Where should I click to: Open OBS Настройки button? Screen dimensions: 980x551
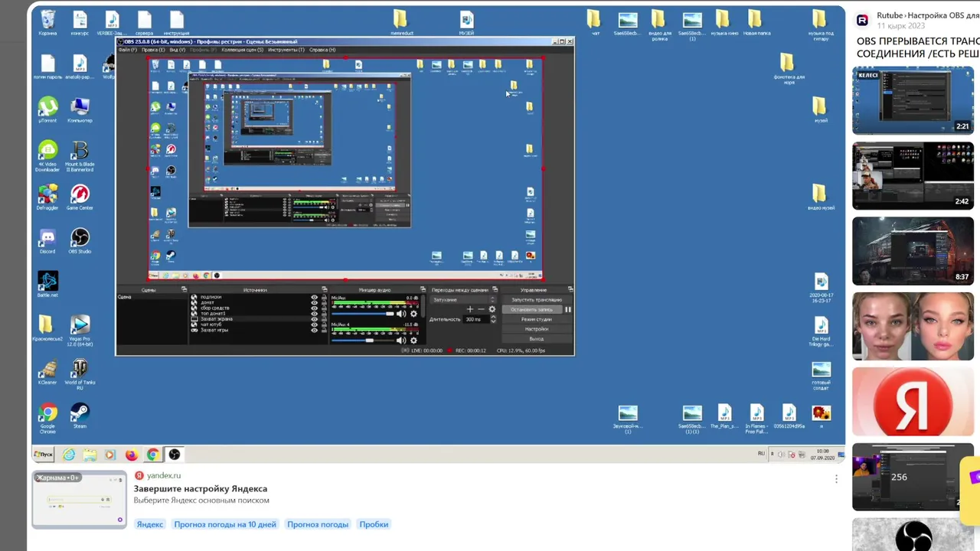(537, 329)
